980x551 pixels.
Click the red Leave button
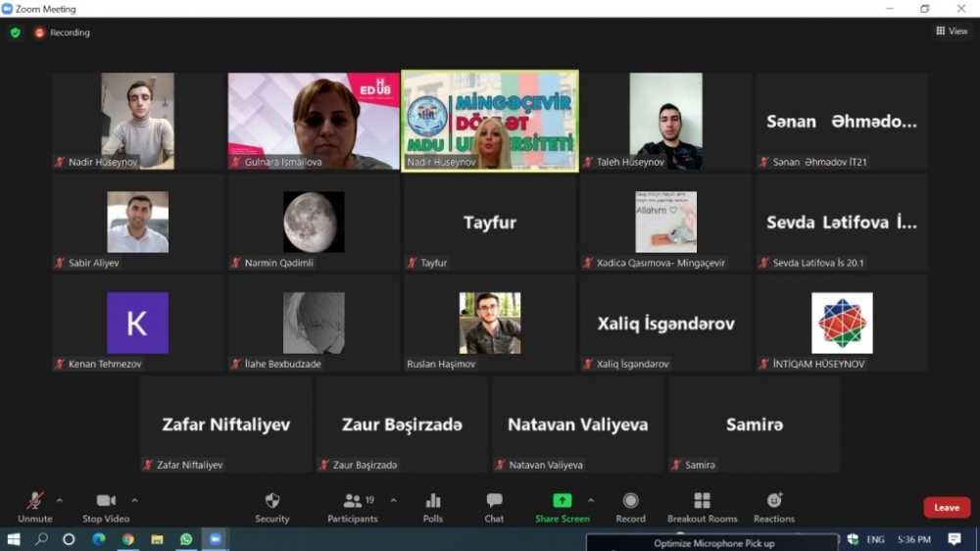coord(946,508)
